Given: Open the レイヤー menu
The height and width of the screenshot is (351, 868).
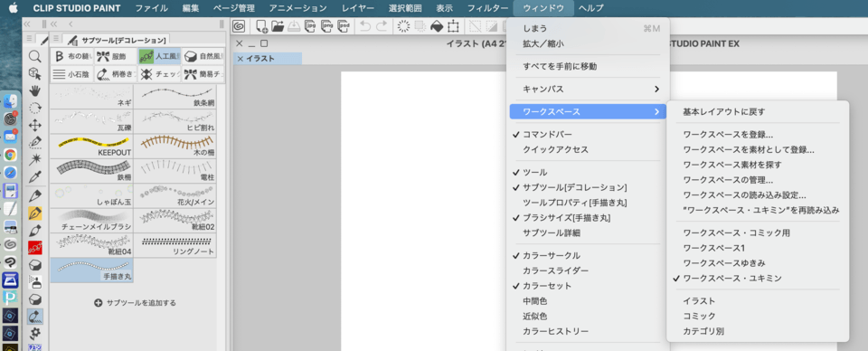Looking at the screenshot, I should click(358, 8).
